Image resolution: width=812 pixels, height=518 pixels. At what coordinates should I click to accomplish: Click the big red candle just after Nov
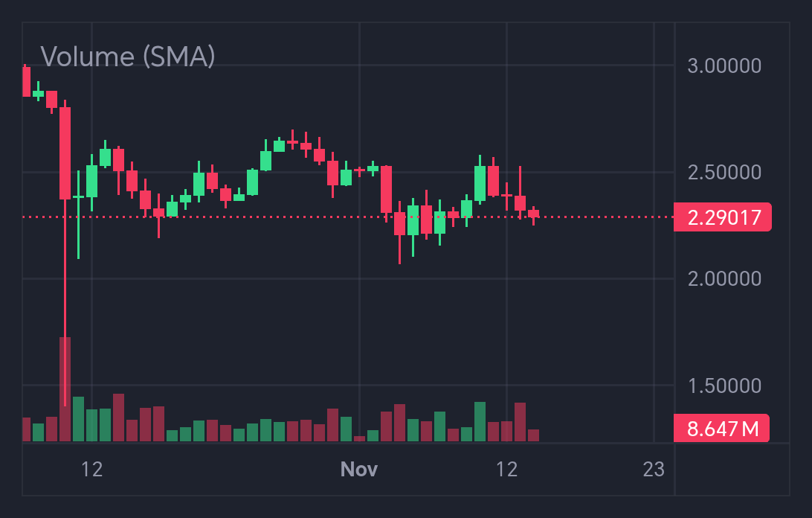click(x=386, y=189)
